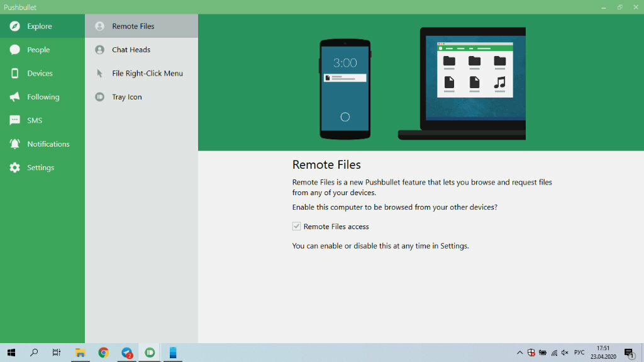Click the laptop illustration in banner

pyautogui.click(x=462, y=84)
